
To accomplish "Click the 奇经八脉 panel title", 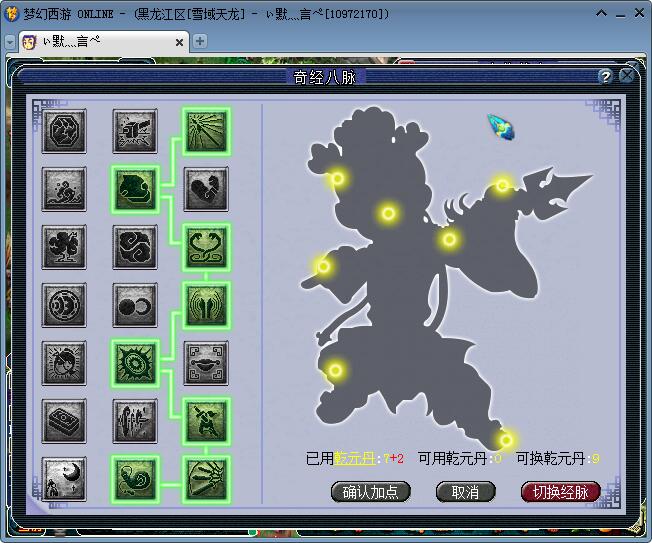I will pyautogui.click(x=325, y=77).
